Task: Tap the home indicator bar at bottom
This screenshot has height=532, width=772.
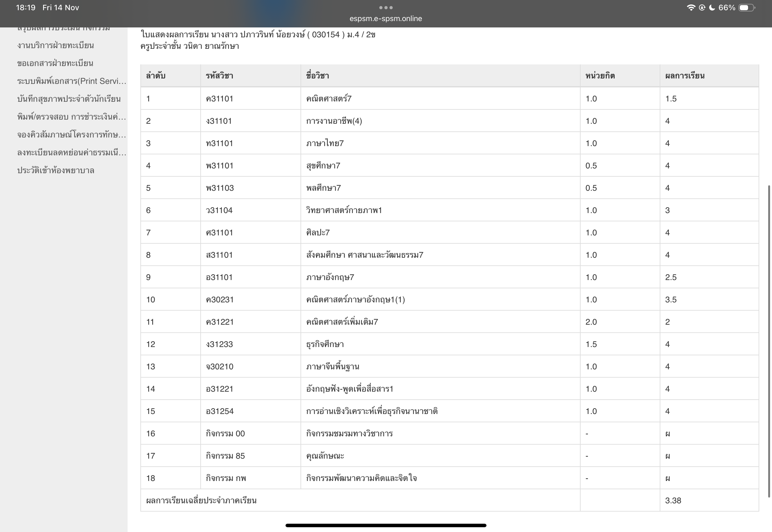Action: 386,525
